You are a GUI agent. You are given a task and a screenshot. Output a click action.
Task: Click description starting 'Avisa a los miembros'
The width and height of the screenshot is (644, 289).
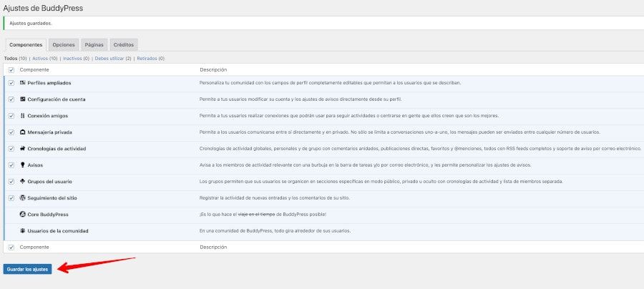(x=366, y=165)
